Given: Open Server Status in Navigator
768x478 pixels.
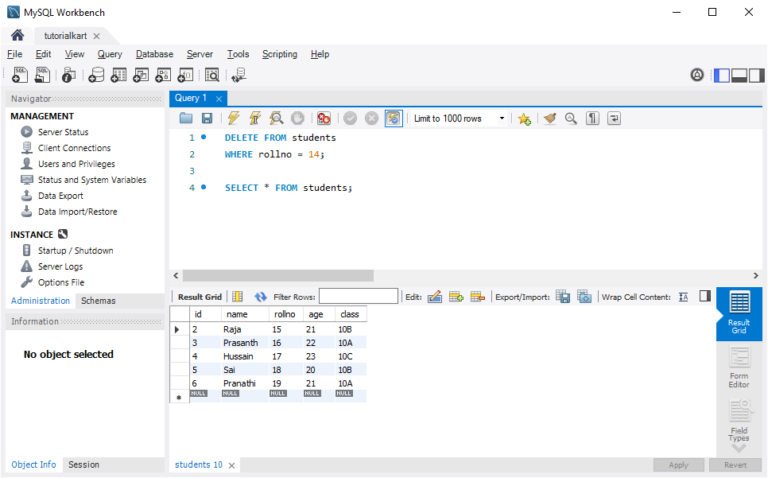Looking at the screenshot, I should [x=63, y=132].
